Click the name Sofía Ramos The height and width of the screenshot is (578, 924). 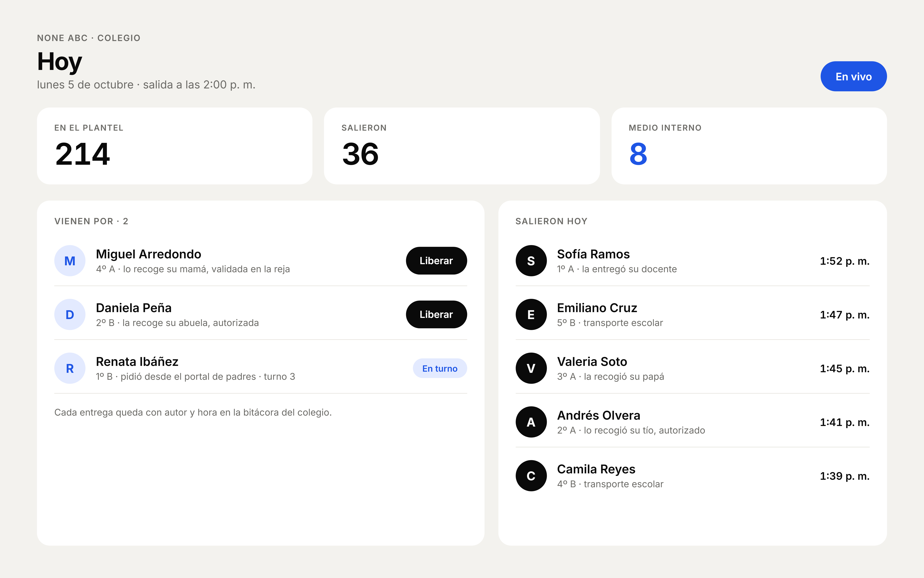(593, 254)
